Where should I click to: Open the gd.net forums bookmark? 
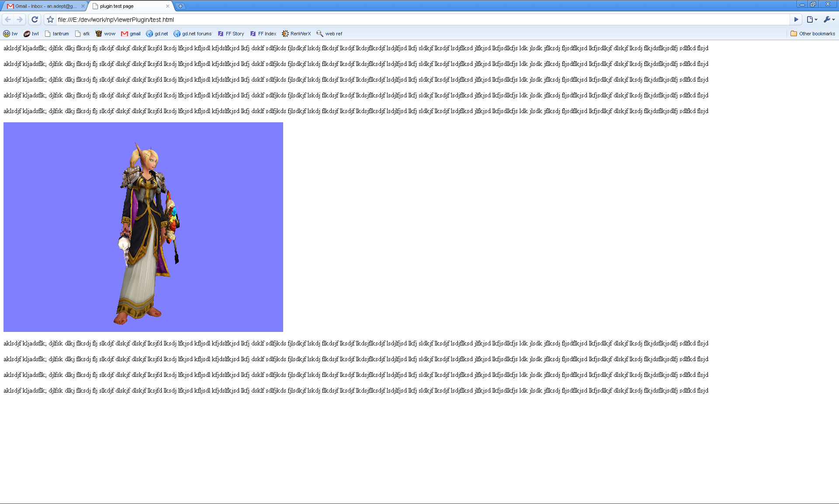[193, 34]
